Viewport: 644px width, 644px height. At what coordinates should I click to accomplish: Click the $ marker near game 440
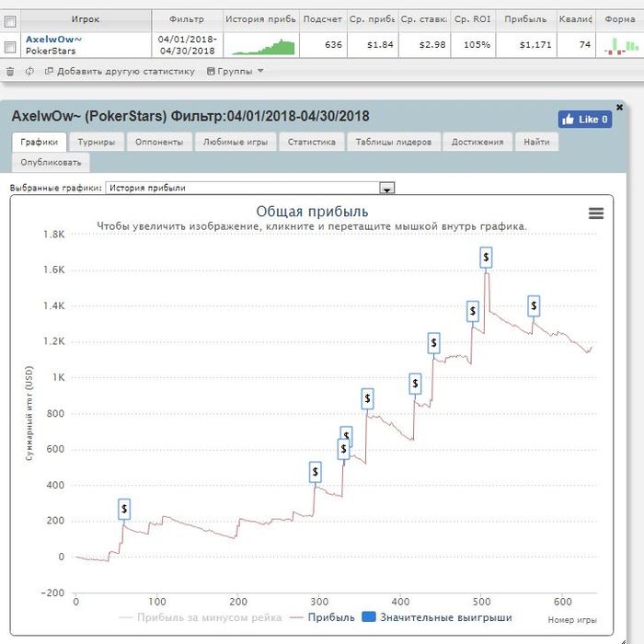pyautogui.click(x=433, y=343)
